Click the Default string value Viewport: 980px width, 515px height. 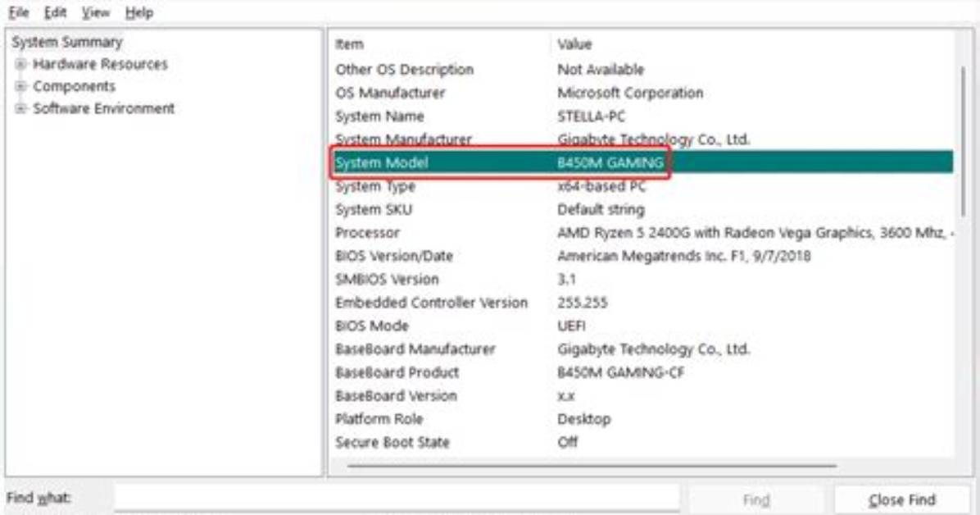pyautogui.click(x=601, y=209)
